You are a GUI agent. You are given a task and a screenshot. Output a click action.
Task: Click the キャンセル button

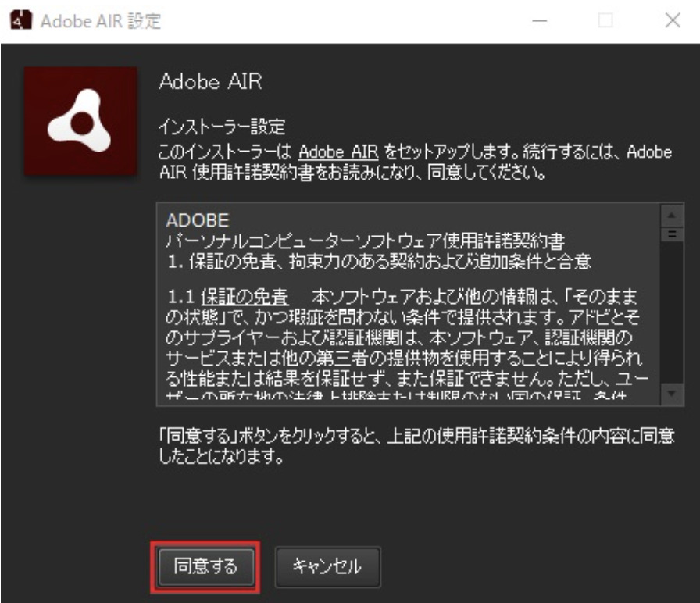(327, 566)
